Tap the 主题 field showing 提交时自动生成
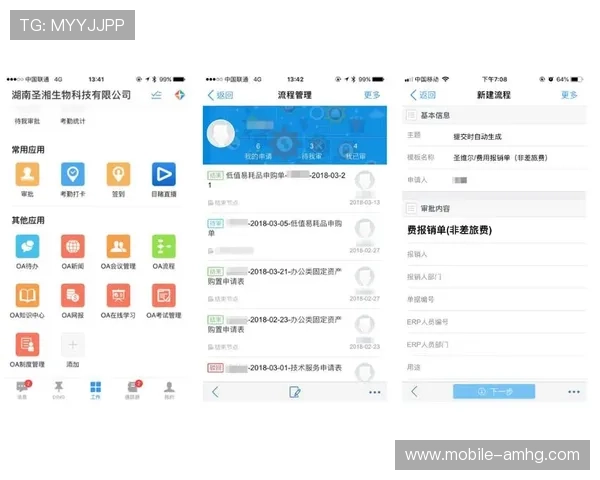Screen dimensions: 600x480 [494, 136]
